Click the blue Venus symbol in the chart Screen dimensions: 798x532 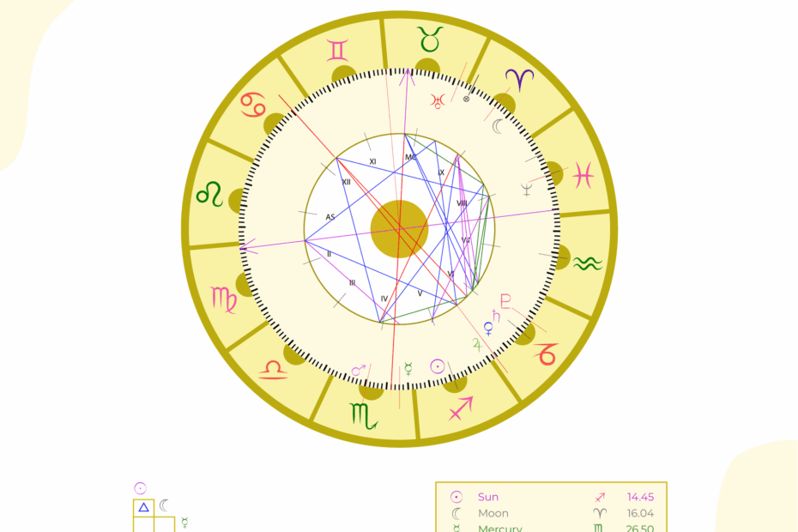coord(488,329)
